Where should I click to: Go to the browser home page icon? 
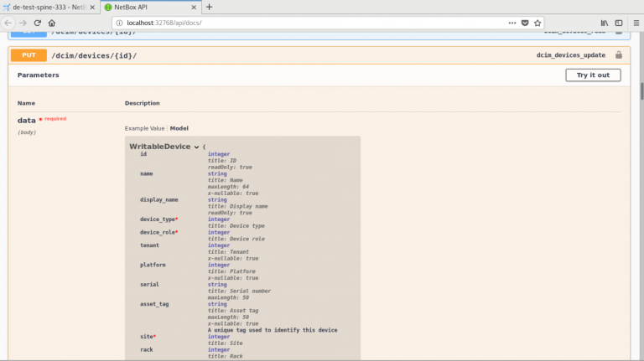[52, 23]
